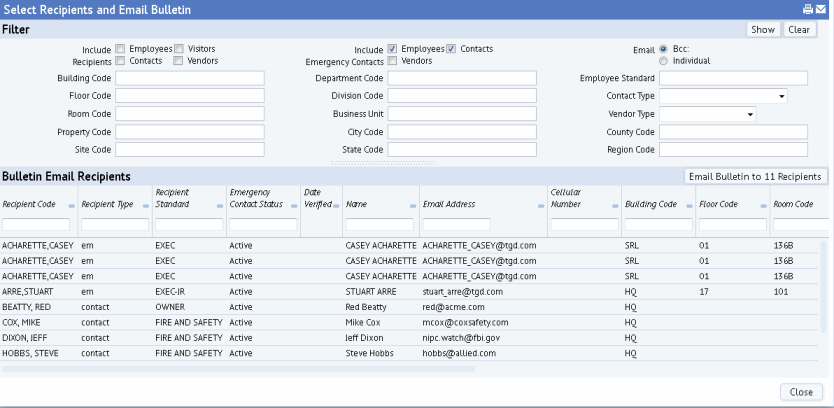Screen dimensions: 834x408
Task: Check Vendors under Include Emergency Contacts
Action: 393,61
